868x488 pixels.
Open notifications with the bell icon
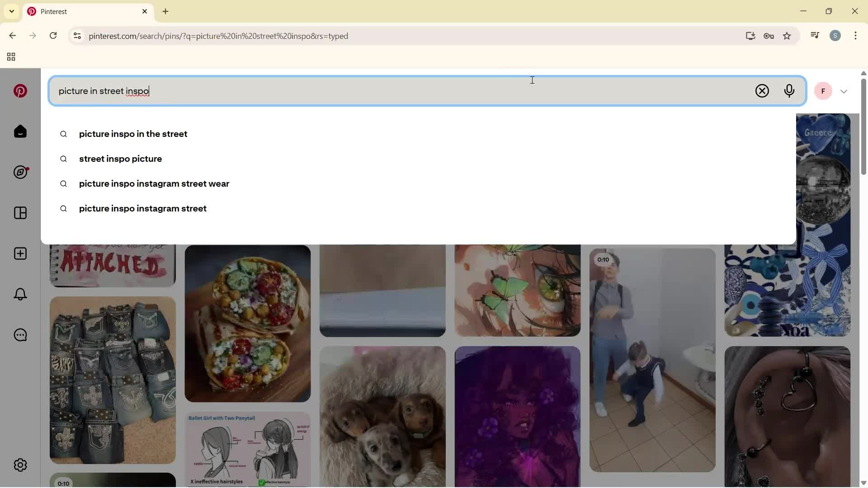tap(20, 294)
